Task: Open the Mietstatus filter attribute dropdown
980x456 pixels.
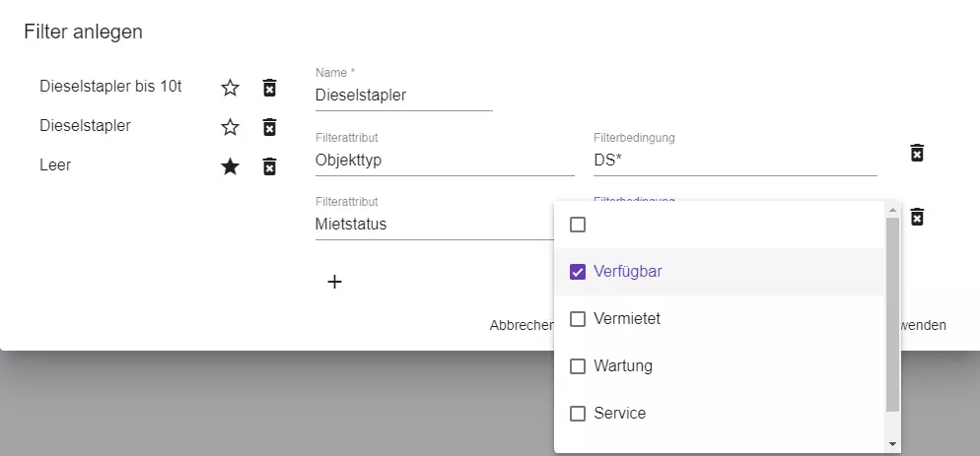Action: click(434, 225)
